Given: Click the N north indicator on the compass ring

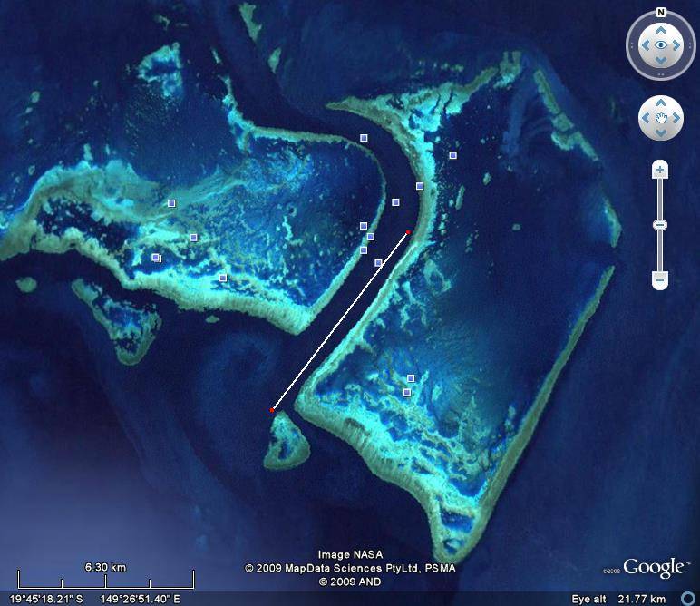Looking at the screenshot, I should coord(661,13).
